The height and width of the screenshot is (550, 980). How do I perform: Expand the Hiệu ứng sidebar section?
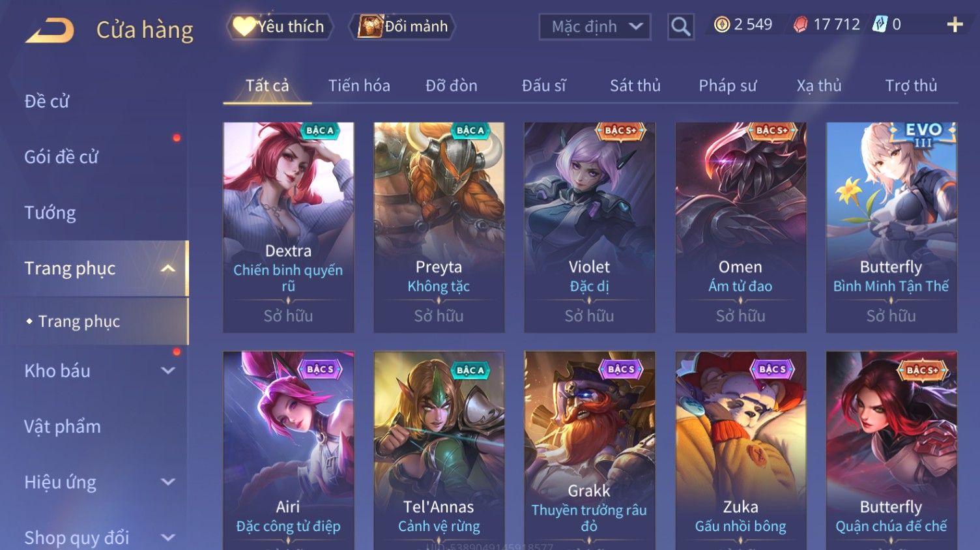pyautogui.click(x=168, y=482)
